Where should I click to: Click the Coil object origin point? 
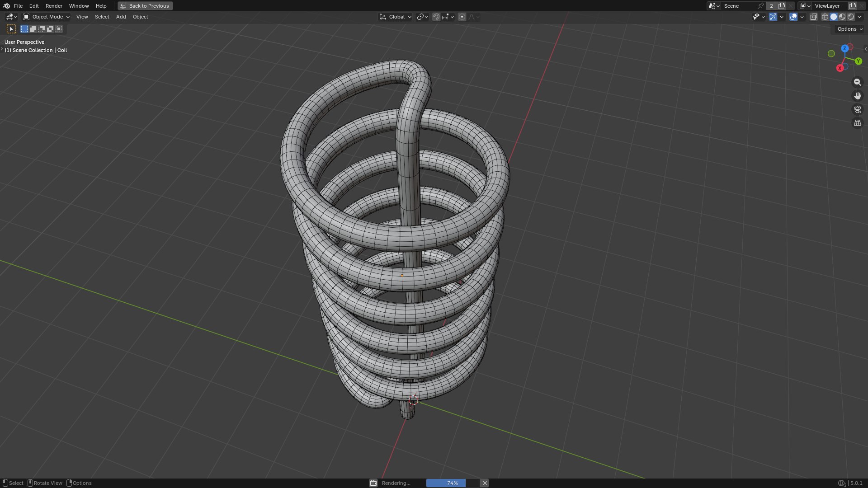(402, 276)
